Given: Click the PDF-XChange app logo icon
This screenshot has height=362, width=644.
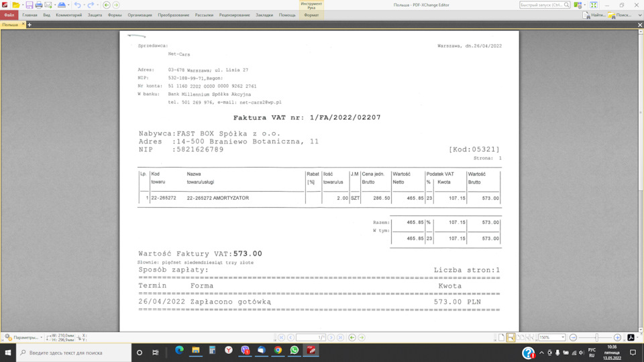Looking at the screenshot, I should (x=5, y=5).
